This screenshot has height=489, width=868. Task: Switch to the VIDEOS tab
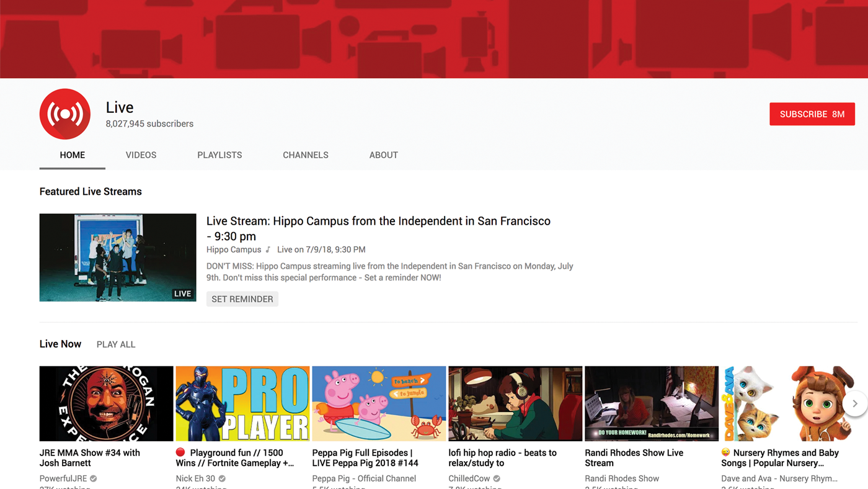(x=141, y=155)
